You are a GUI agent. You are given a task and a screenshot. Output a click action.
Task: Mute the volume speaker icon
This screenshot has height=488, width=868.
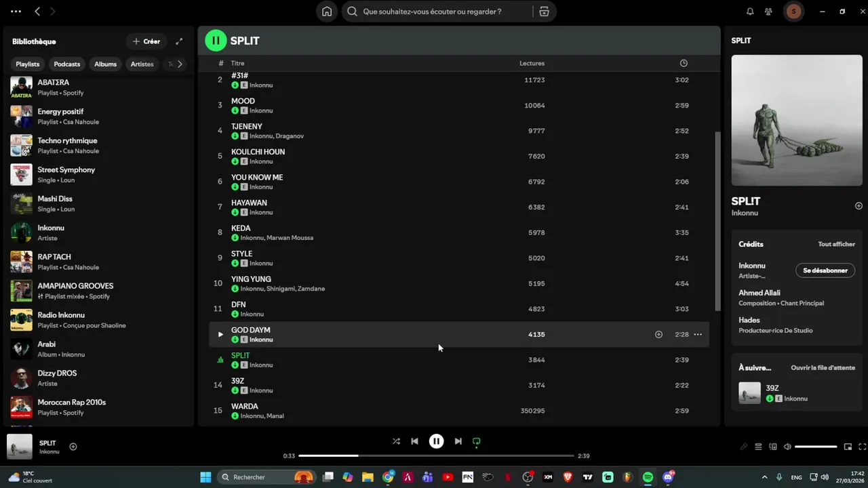[787, 447]
